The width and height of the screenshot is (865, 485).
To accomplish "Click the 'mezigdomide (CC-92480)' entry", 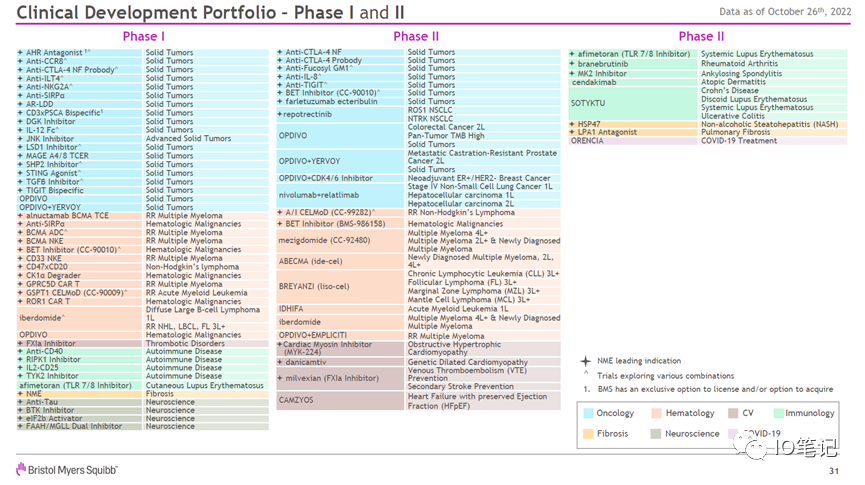I will pos(324,241).
